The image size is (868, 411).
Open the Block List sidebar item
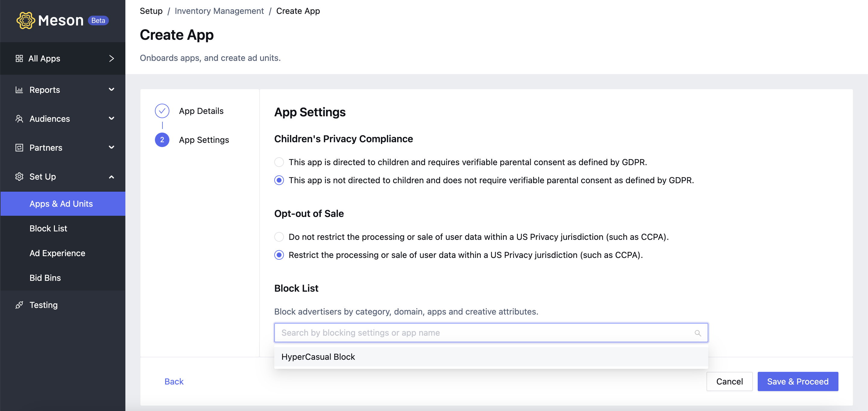63,228
